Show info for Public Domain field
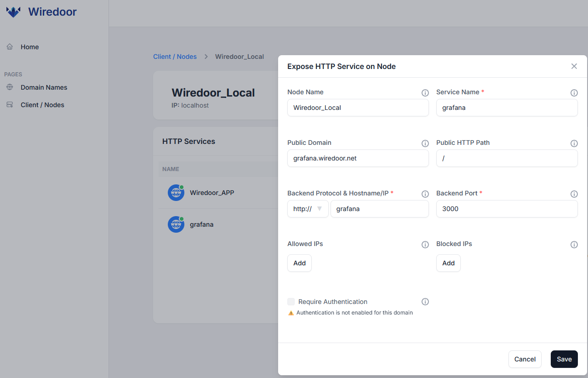The height and width of the screenshot is (378, 588). (x=425, y=143)
